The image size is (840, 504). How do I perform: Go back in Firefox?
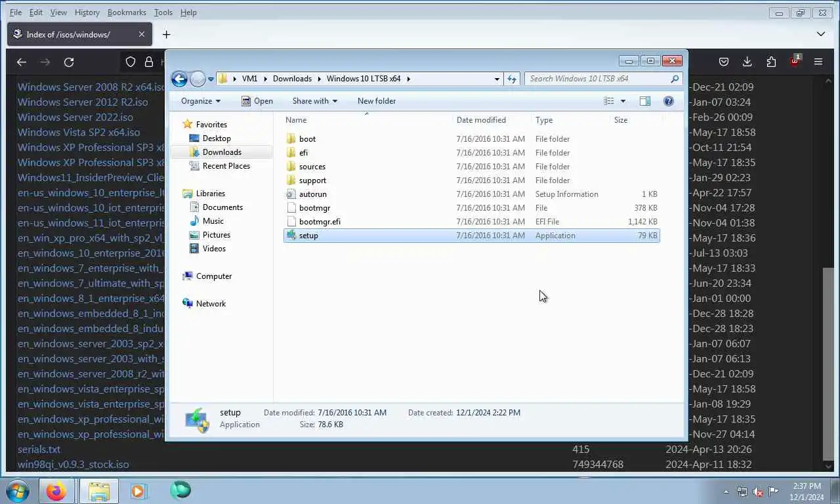(x=22, y=62)
